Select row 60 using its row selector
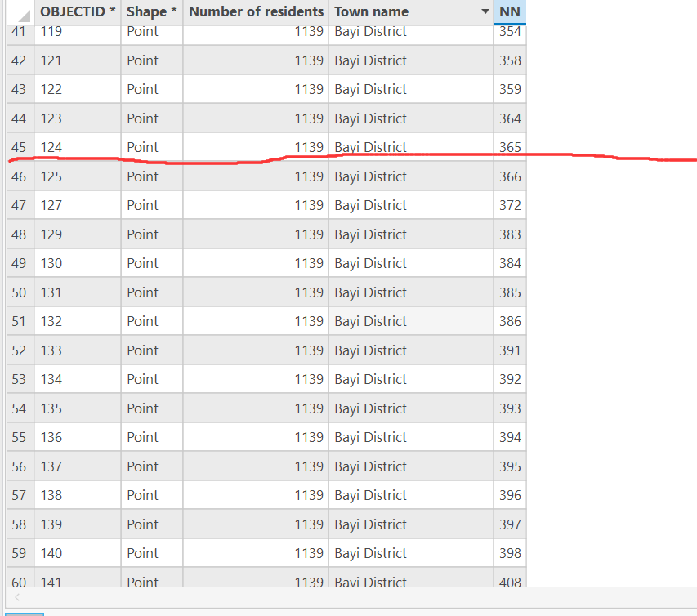The height and width of the screenshot is (616, 697). tap(19, 582)
